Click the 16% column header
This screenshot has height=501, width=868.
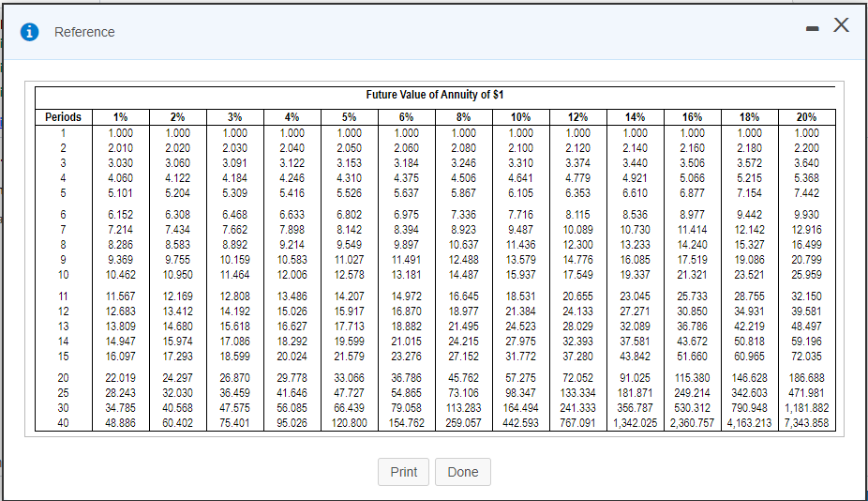point(692,117)
